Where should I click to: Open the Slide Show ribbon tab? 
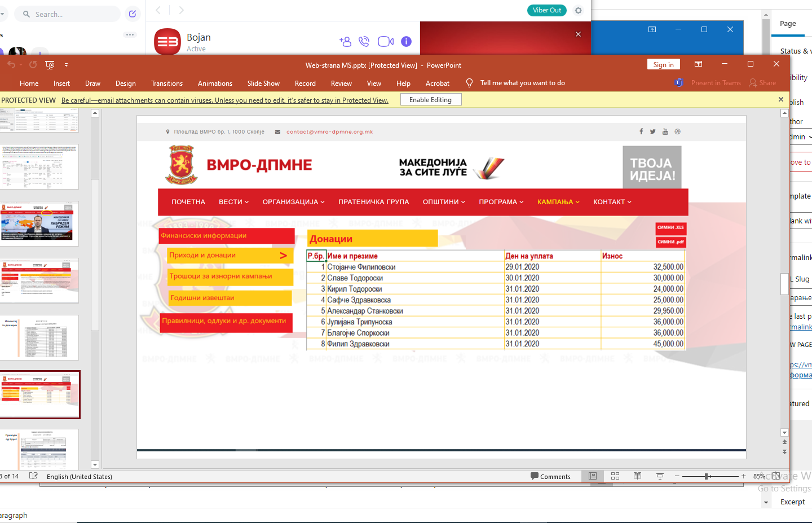point(263,83)
